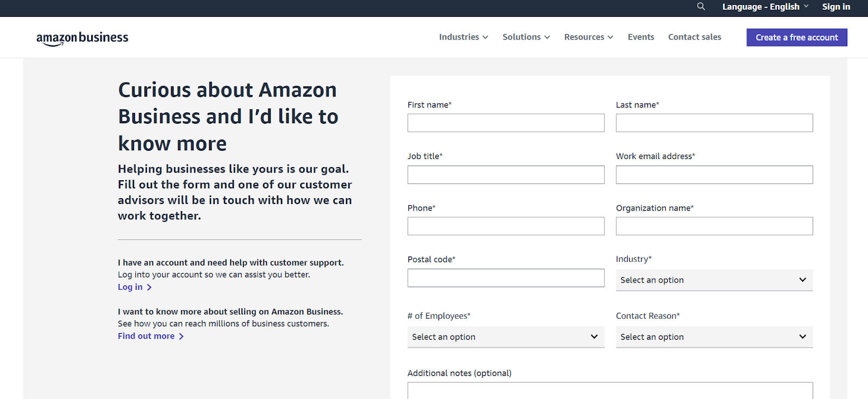Expand the Language - English selector
Image resolution: width=868 pixels, height=399 pixels.
tap(765, 7)
